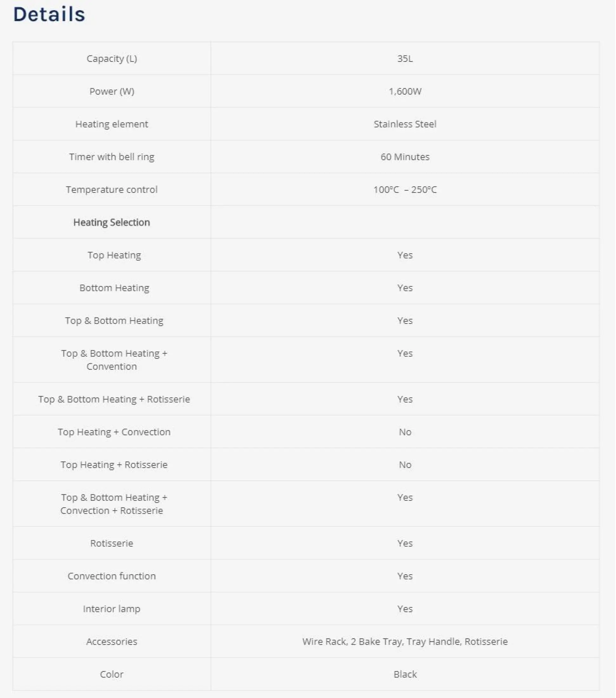Select the Capacity (L) label cell
The image size is (616, 698).
112,59
